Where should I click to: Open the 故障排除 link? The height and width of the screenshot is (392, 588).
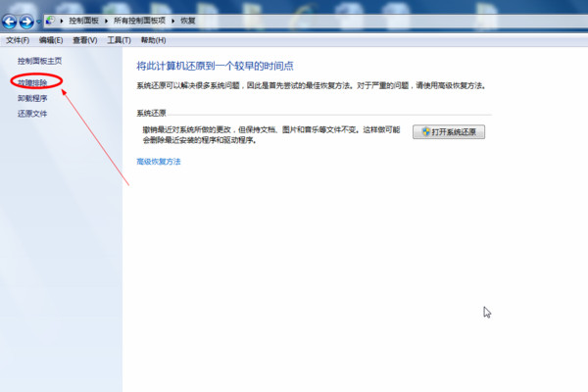(32, 82)
